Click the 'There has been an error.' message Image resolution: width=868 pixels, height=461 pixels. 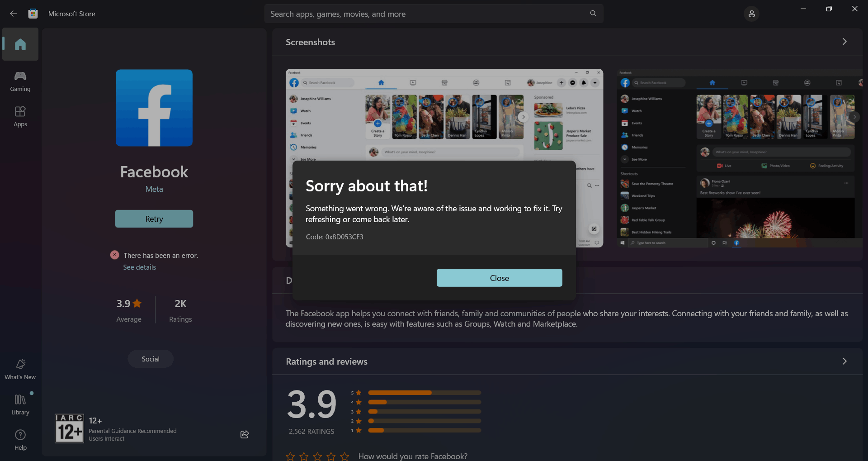pyautogui.click(x=161, y=256)
